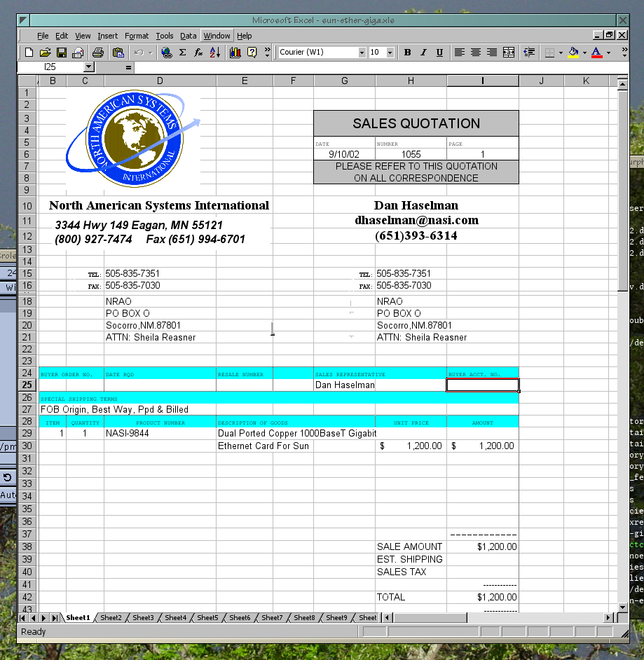Viewport: 644px width, 660px height.
Task: Click the vertical scrollbar up arrow
Action: [622, 85]
